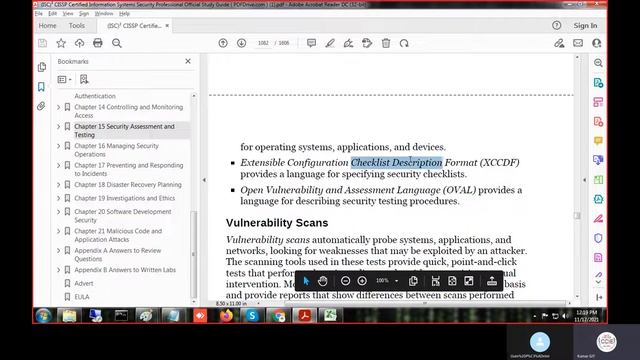Open the EULA bookmark
This screenshot has height=360, width=640.
tap(82, 297)
